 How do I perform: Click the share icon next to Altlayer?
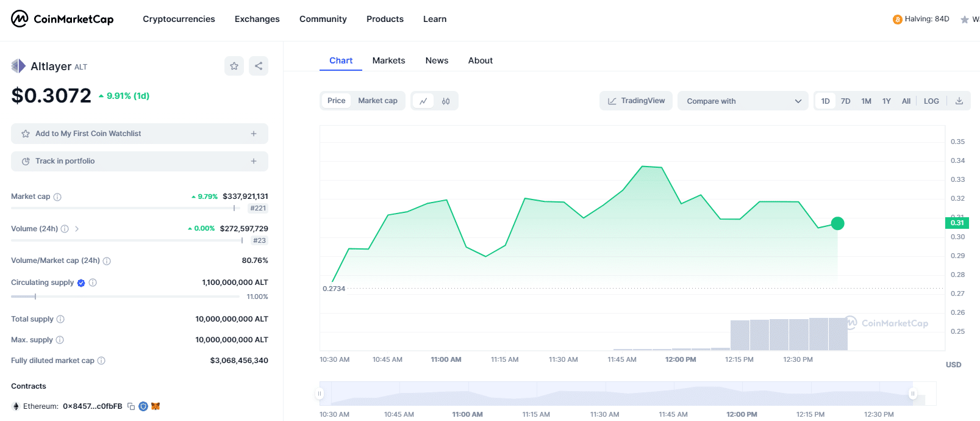coord(259,66)
